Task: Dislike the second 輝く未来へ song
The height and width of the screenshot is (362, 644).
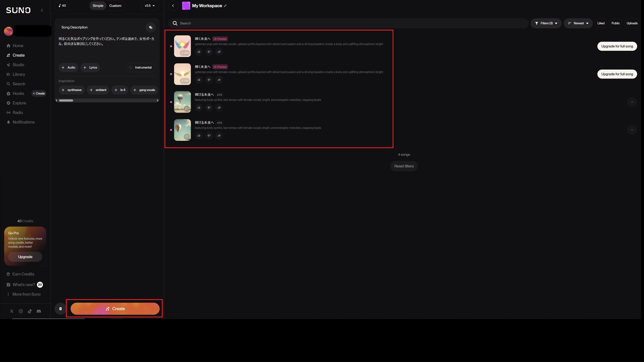Action: [209, 80]
